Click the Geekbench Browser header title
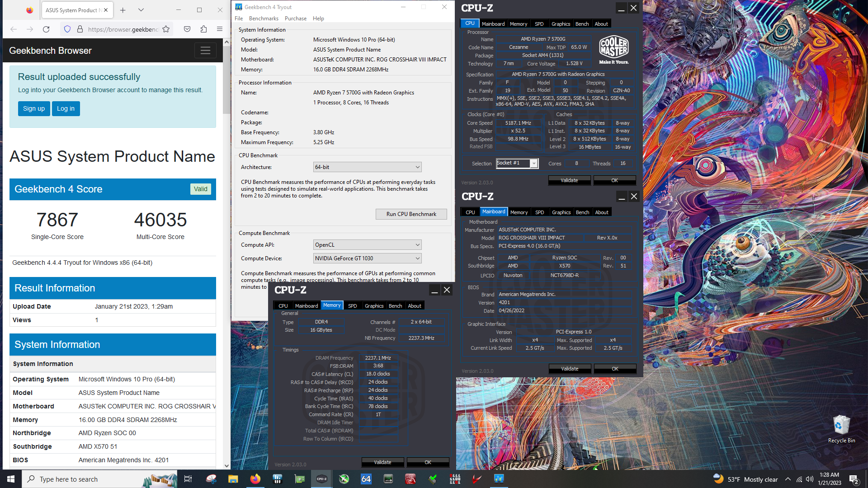Screen dimensions: 868x488 (50, 51)
